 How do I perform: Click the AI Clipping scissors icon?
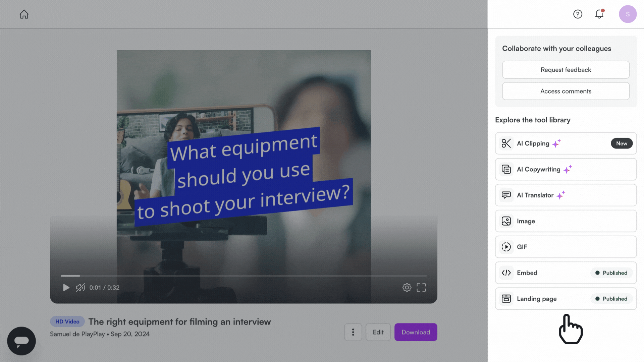[x=506, y=143]
